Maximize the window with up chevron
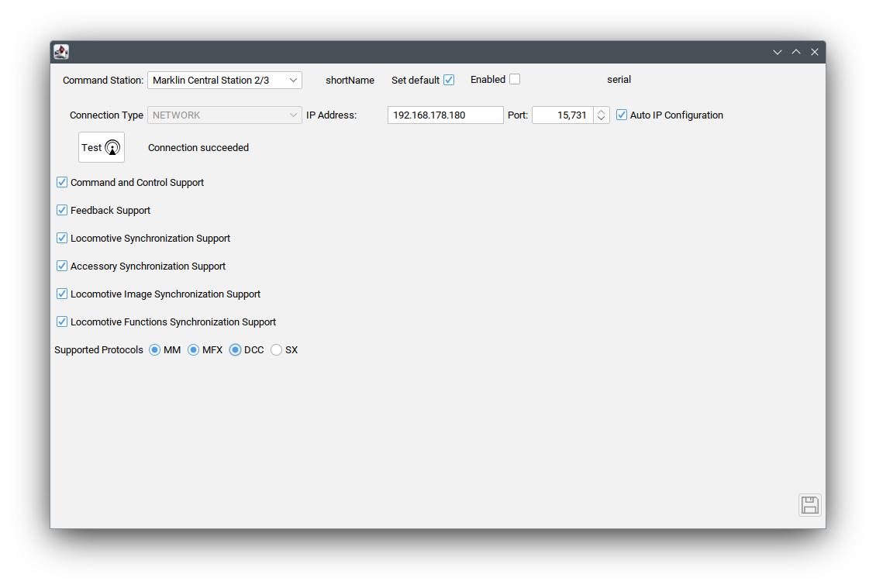This screenshot has width=876, height=588. click(x=796, y=52)
